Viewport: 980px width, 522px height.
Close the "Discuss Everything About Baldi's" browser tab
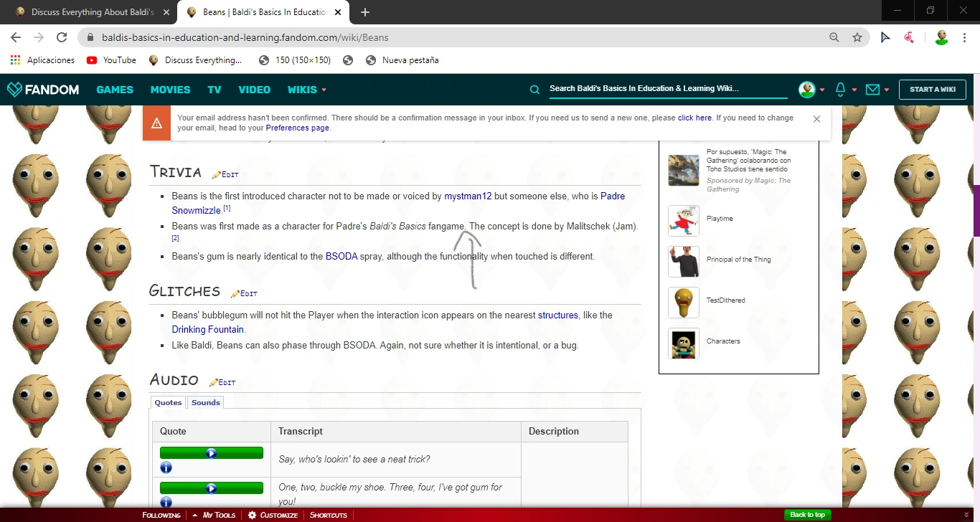[x=167, y=12]
